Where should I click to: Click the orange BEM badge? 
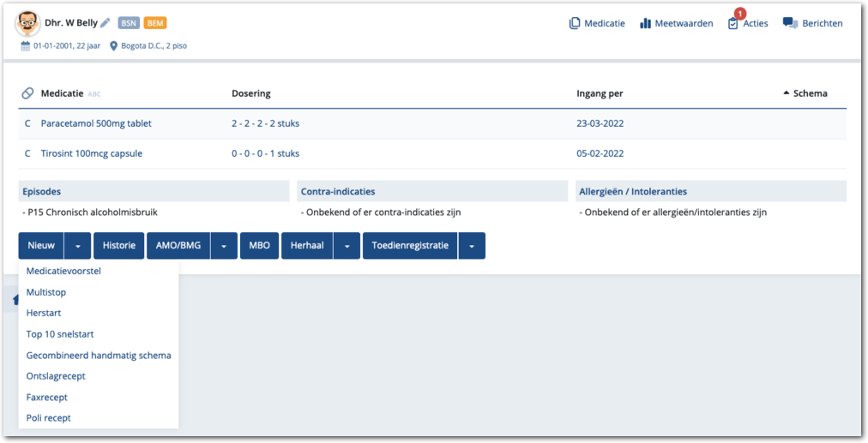tap(155, 23)
